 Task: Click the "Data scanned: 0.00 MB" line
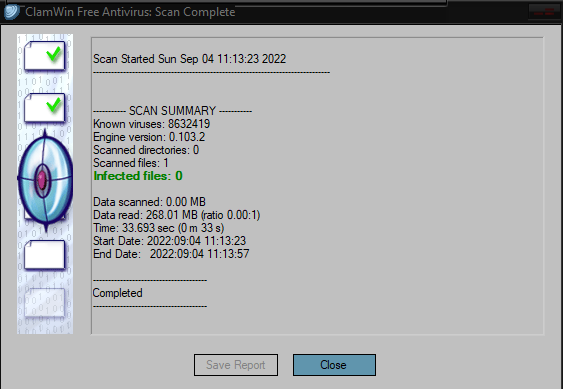pyautogui.click(x=149, y=202)
